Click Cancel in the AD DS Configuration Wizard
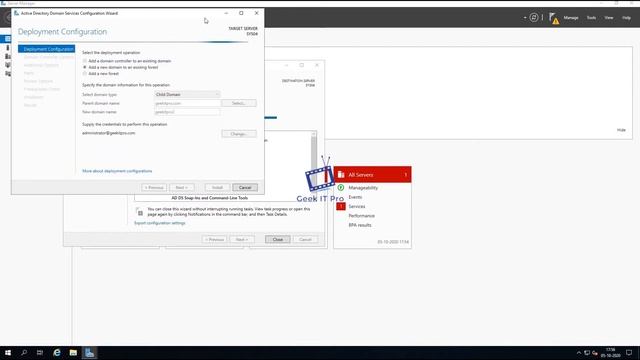Viewport: 640px width, 360px height. [x=245, y=187]
